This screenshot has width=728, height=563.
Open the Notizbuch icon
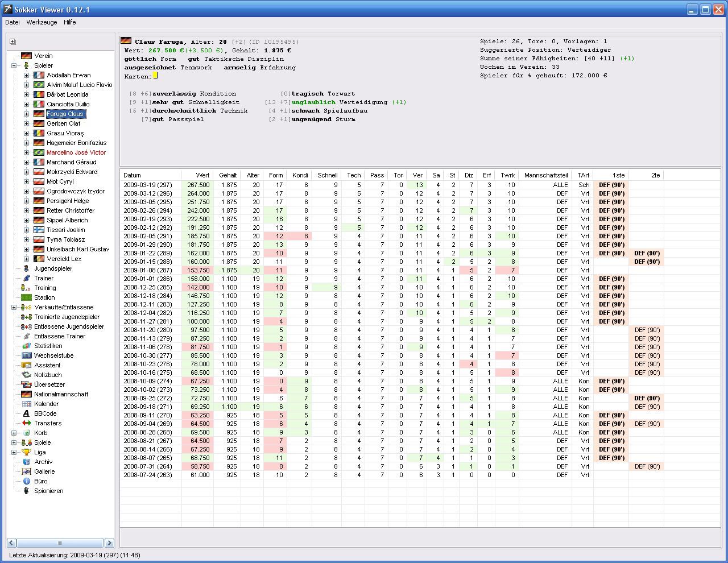pyautogui.click(x=26, y=375)
